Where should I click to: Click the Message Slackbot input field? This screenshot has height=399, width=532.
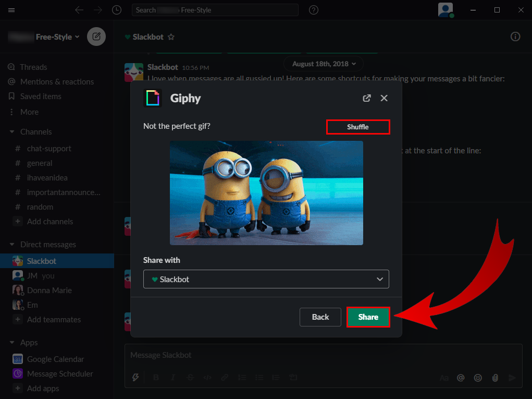[324, 355]
